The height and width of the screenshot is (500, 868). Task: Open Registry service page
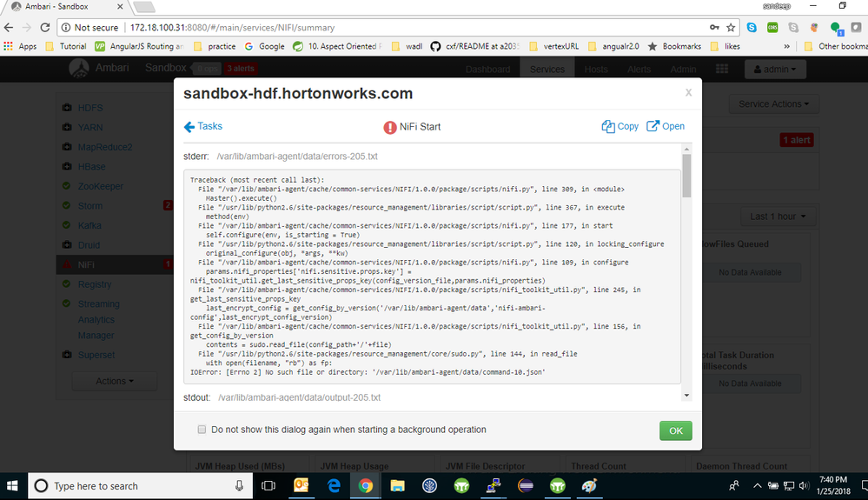[x=94, y=284]
